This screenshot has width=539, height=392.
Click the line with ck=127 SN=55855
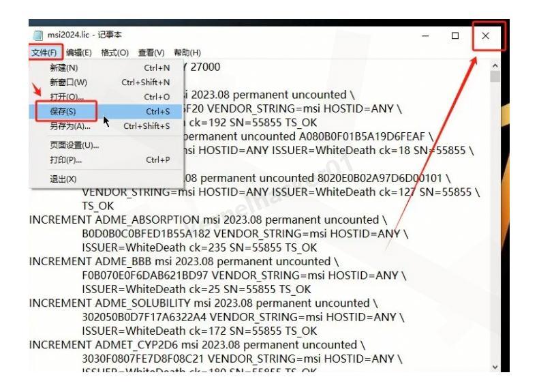(x=281, y=192)
